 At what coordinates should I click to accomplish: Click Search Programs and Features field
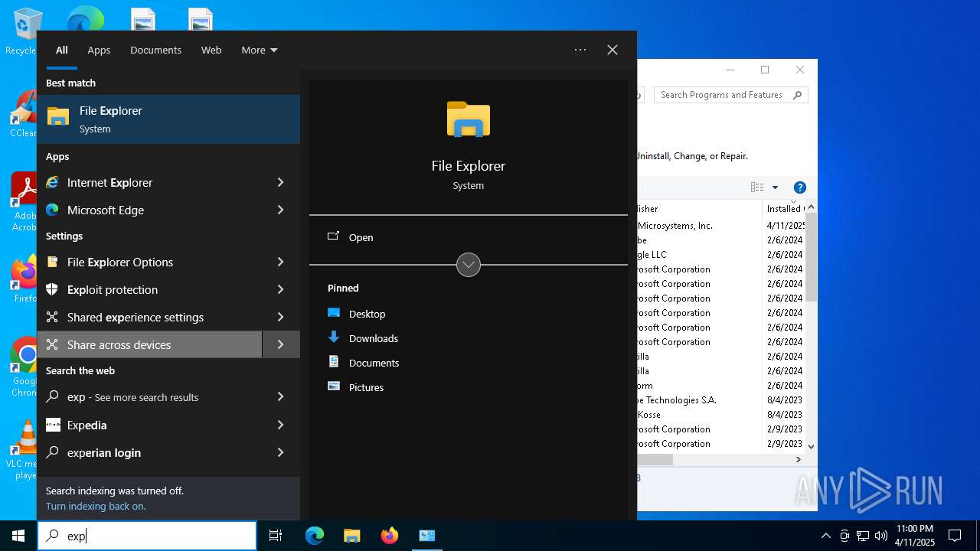pyautogui.click(x=730, y=95)
